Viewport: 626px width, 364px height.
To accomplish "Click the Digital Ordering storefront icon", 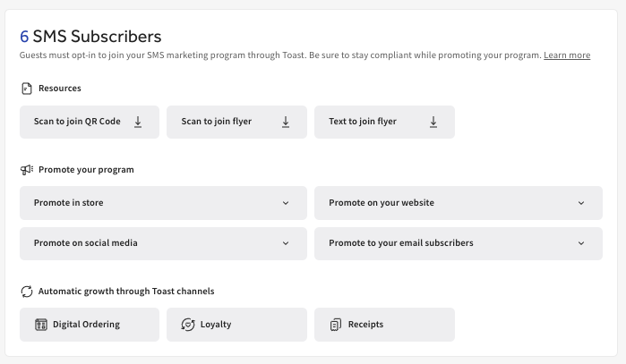I will 40,325.
